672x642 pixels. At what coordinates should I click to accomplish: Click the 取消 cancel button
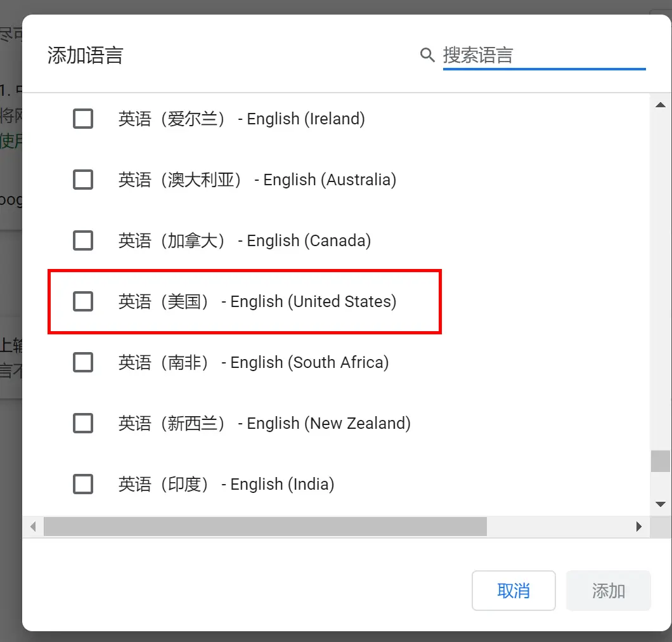(514, 591)
